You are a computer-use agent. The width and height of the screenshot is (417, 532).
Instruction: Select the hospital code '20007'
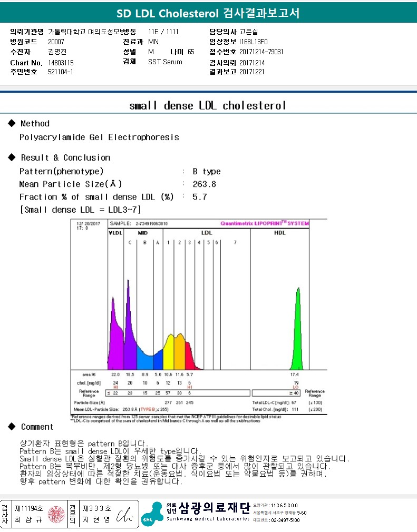coord(56,42)
